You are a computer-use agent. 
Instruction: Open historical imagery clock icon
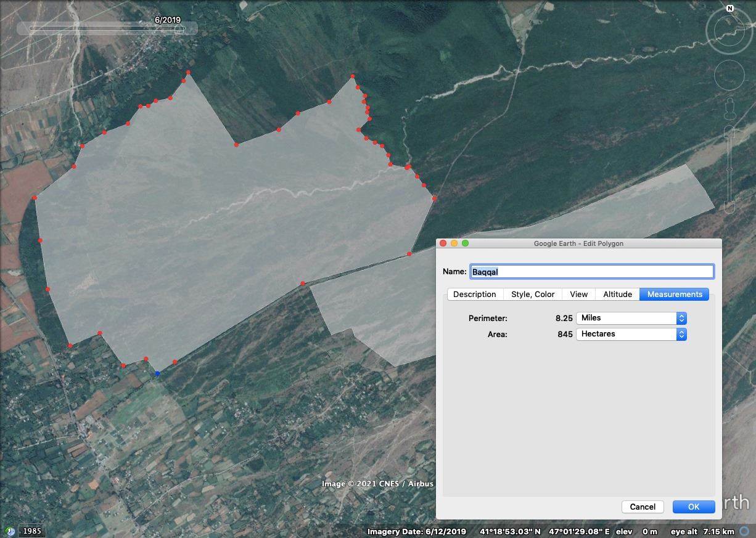coord(10,531)
